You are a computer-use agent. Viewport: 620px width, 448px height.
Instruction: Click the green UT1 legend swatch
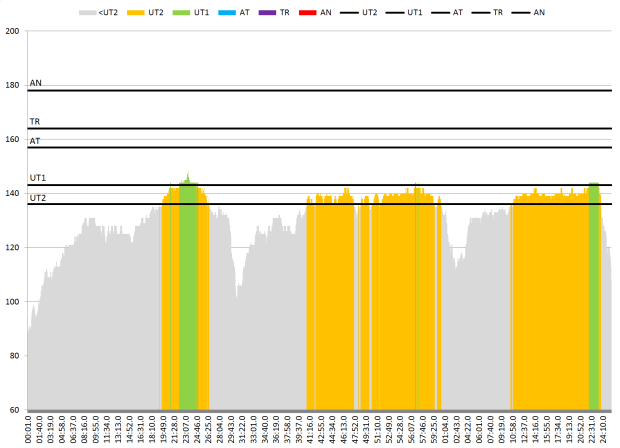click(x=182, y=12)
